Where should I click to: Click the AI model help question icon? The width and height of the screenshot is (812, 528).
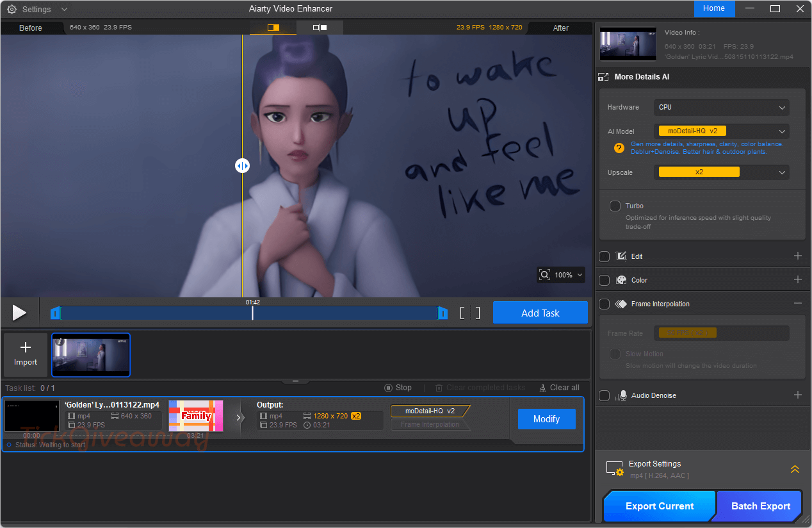pyautogui.click(x=619, y=148)
